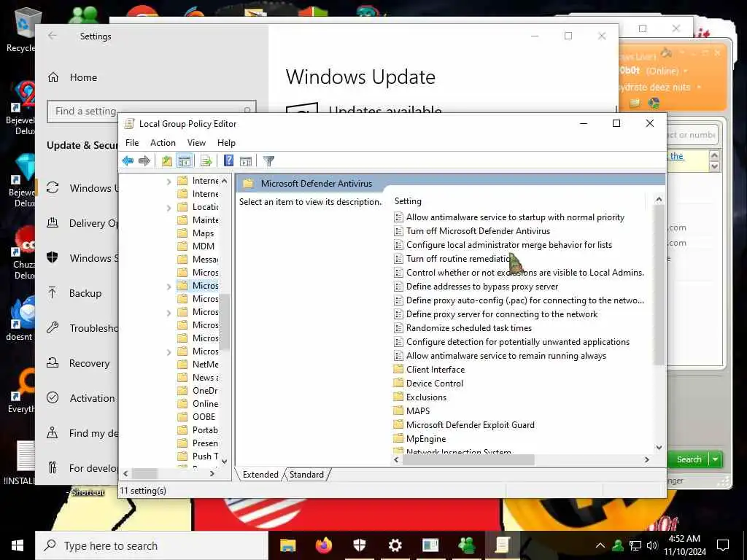This screenshot has height=560, width=747.
Task: Open the notification center icon
Action: click(723, 545)
